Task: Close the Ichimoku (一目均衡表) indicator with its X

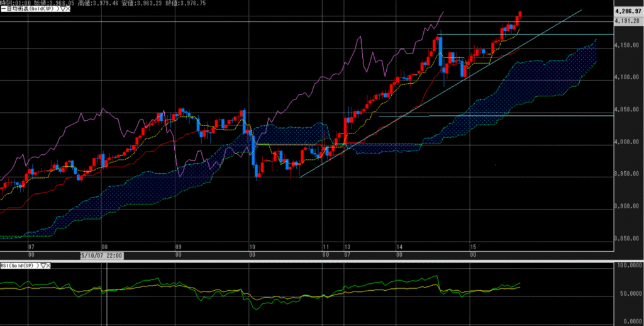Action: pos(67,9)
